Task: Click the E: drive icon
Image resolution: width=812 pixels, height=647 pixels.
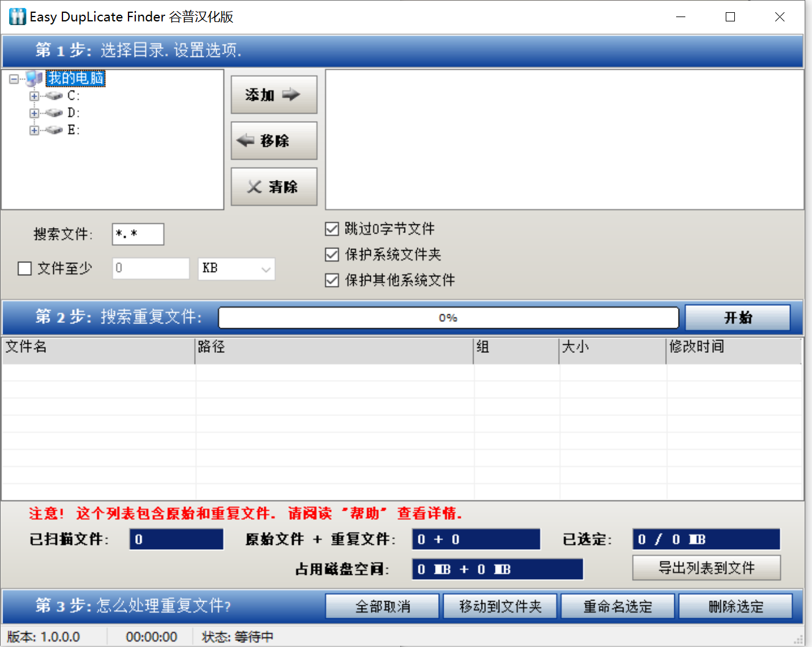Action: (54, 130)
